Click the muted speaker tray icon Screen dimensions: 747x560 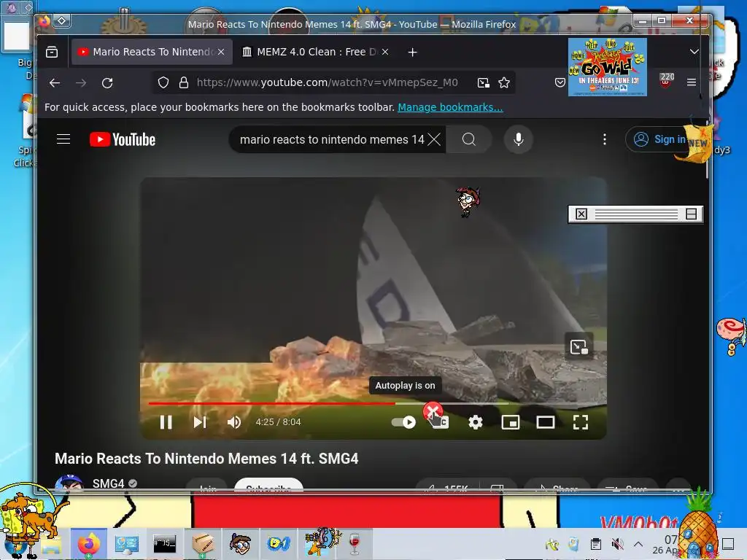[617, 544]
